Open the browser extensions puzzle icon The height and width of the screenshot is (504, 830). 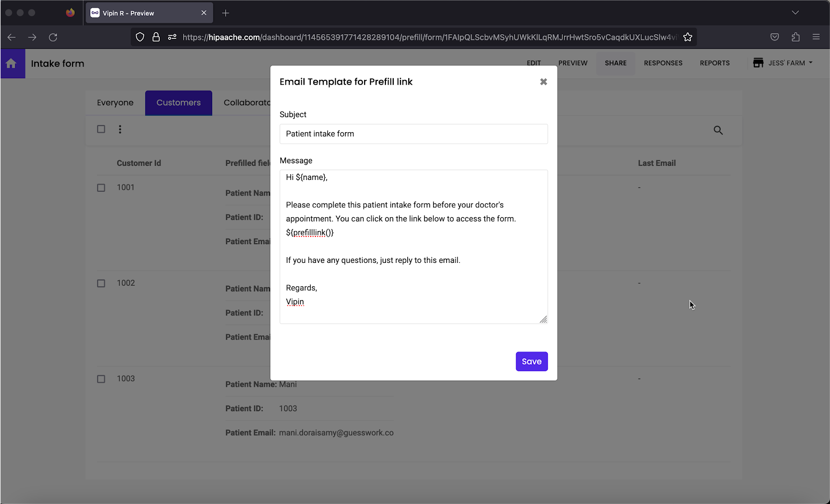[x=795, y=37]
